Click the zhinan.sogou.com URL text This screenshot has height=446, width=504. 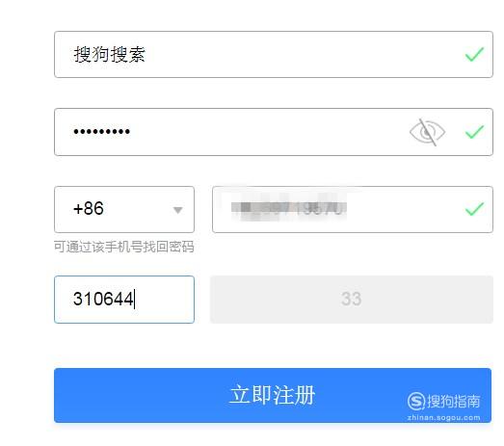click(x=443, y=418)
